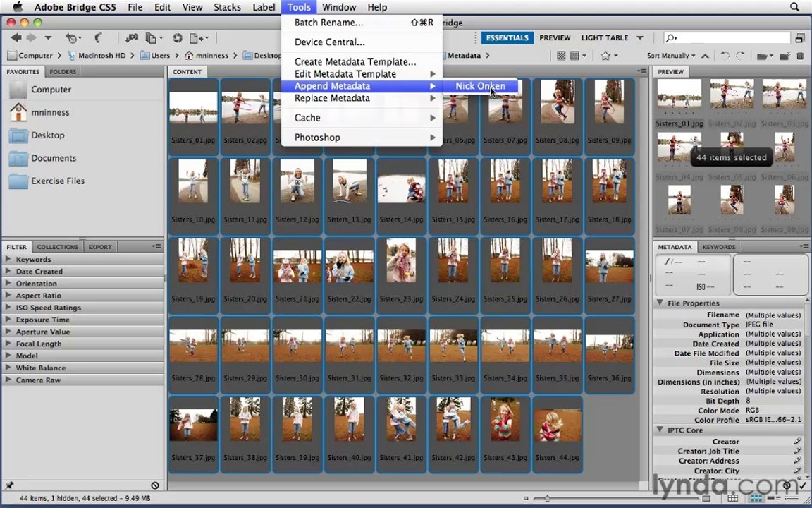Go back with the left arrow

pyautogui.click(x=16, y=38)
